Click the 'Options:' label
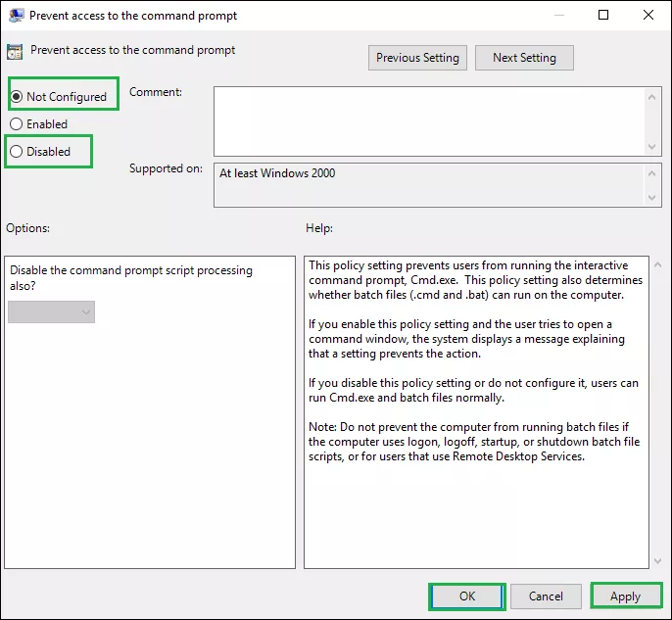 click(27, 228)
